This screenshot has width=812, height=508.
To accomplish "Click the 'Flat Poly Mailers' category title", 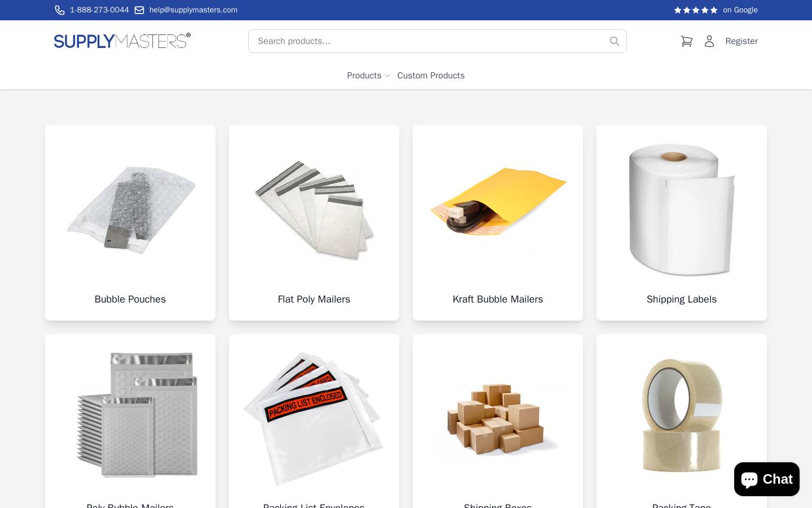I will point(314,299).
